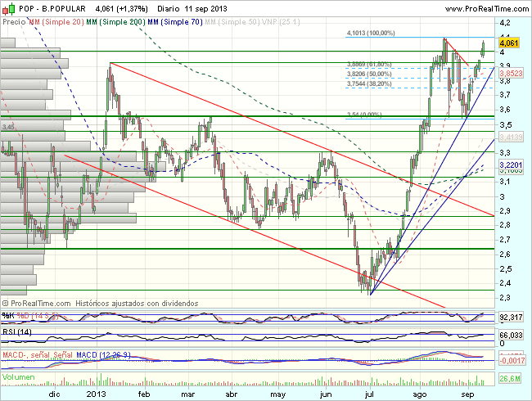Click the RSI (14) indicator label
Viewport: 532px width, 401px height.
pos(16,332)
